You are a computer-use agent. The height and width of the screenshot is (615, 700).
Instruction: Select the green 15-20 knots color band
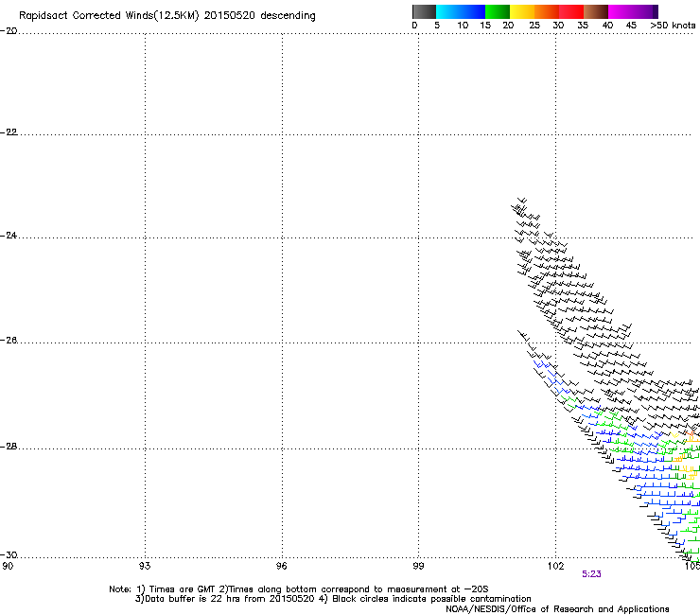(498, 11)
